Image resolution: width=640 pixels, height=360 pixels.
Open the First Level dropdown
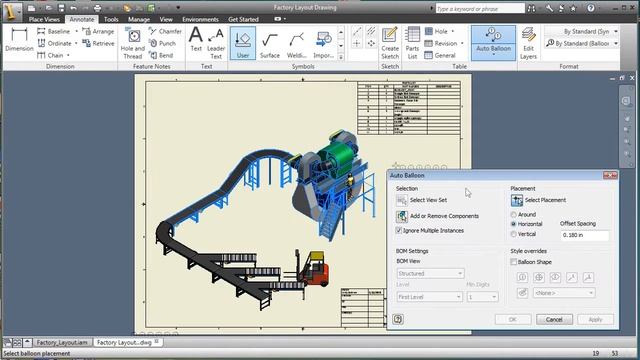pos(429,297)
